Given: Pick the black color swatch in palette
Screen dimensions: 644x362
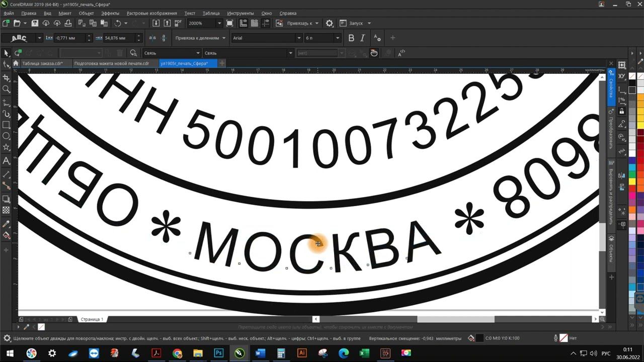Looking at the screenshot, I should [x=632, y=83].
